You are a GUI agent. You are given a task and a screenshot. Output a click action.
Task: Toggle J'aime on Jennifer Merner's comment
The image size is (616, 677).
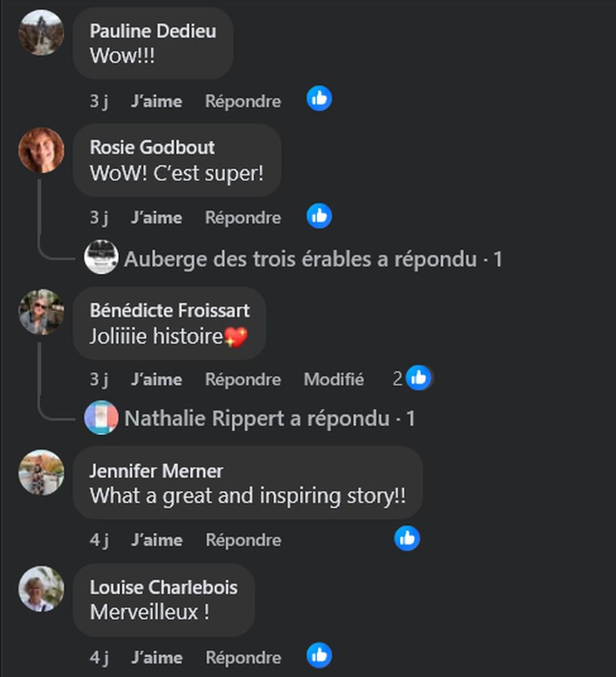click(x=156, y=540)
